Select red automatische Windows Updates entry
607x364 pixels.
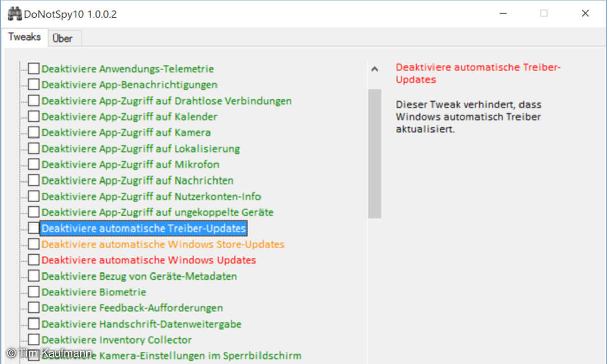[149, 260]
